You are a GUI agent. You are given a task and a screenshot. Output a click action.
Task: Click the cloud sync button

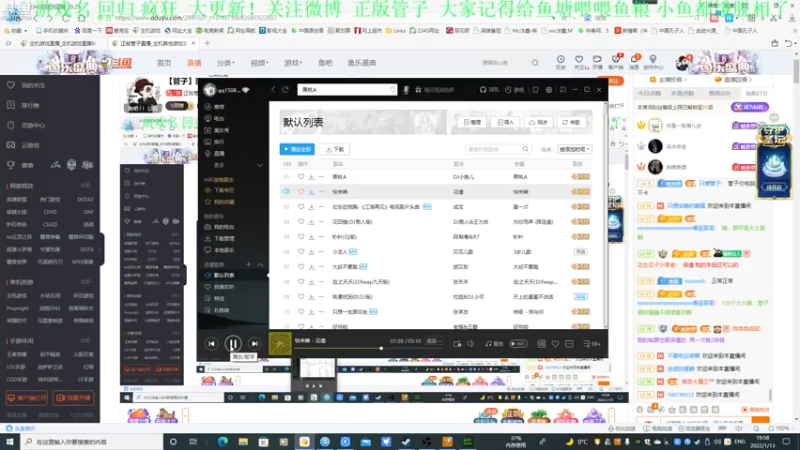coord(538,122)
